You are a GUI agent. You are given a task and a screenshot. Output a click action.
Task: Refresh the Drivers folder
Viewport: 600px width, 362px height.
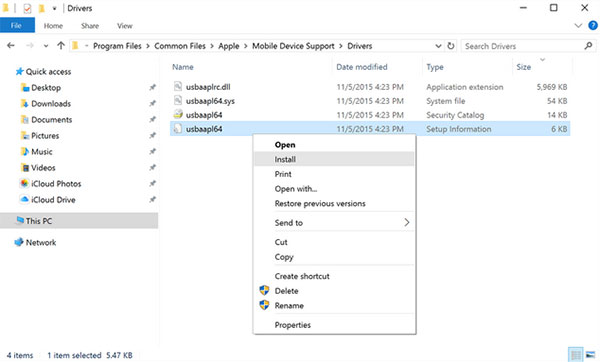tap(451, 46)
